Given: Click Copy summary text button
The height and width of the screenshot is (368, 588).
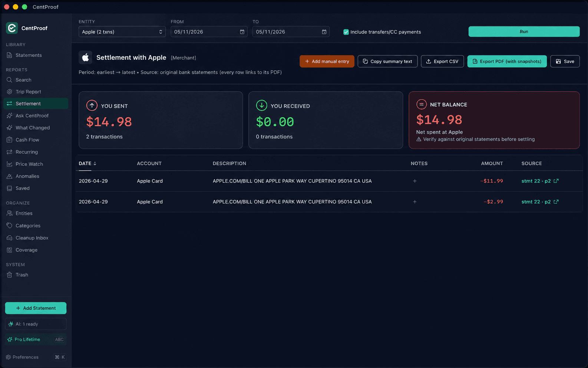Looking at the screenshot, I should (x=387, y=61).
